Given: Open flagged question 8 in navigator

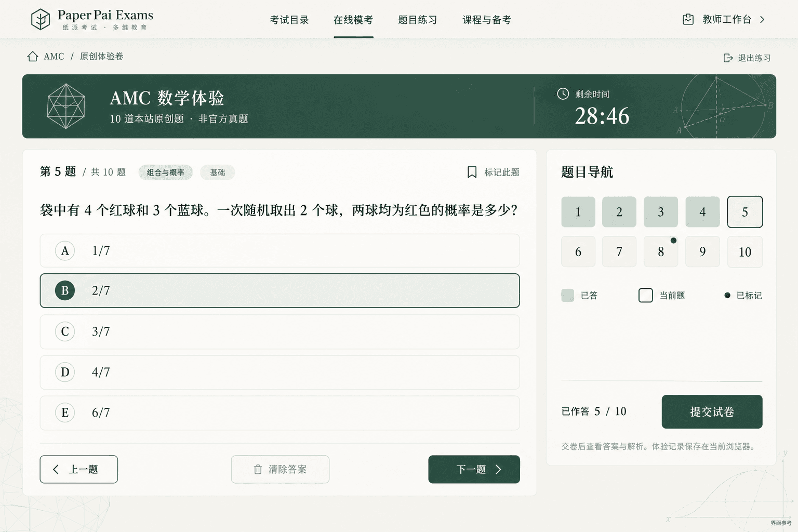Looking at the screenshot, I should pyautogui.click(x=661, y=252).
